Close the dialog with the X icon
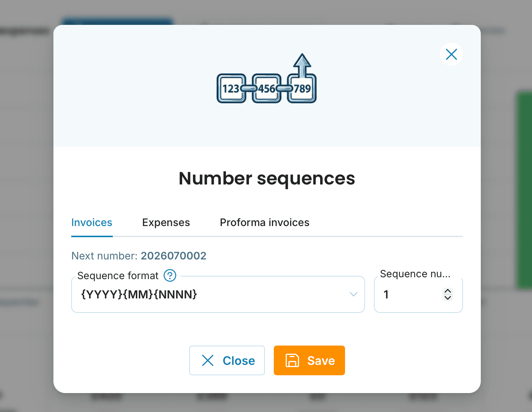This screenshot has height=412, width=532. click(x=451, y=55)
